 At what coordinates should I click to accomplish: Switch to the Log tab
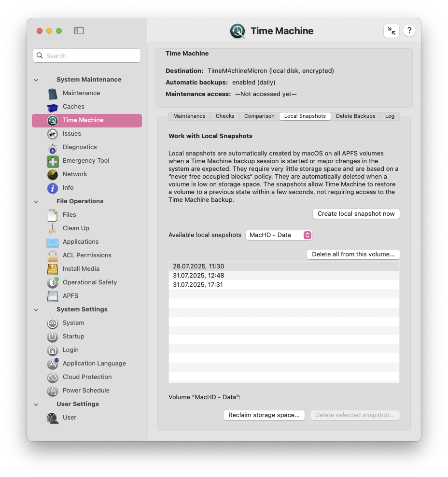click(x=390, y=116)
